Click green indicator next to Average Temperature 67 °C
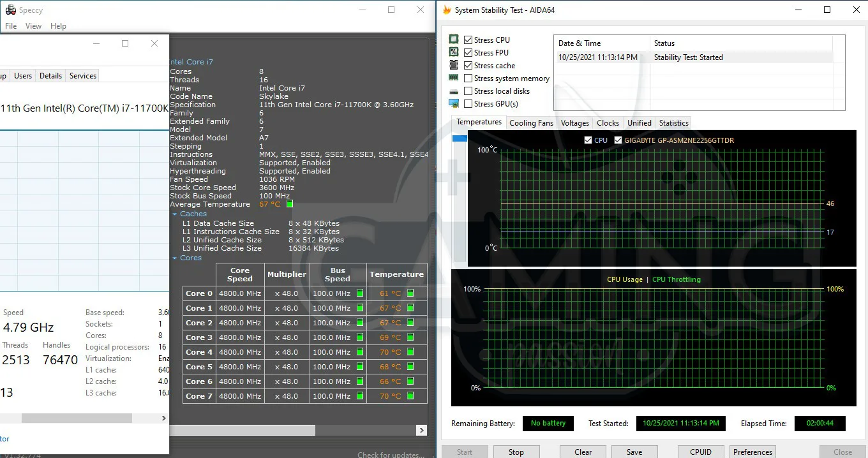 pos(290,204)
